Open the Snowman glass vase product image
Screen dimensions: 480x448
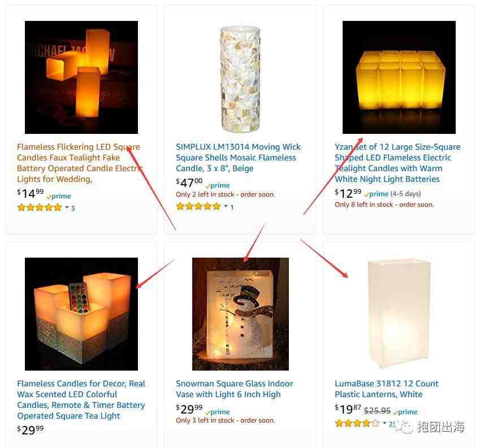(240, 314)
